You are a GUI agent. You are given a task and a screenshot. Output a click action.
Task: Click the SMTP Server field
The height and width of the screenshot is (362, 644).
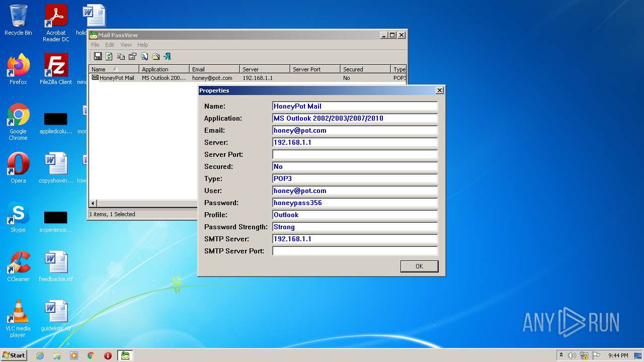click(355, 239)
